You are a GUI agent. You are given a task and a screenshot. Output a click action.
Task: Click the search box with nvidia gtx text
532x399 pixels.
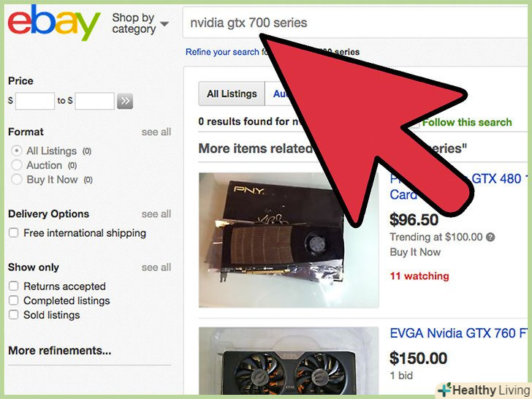pos(357,23)
